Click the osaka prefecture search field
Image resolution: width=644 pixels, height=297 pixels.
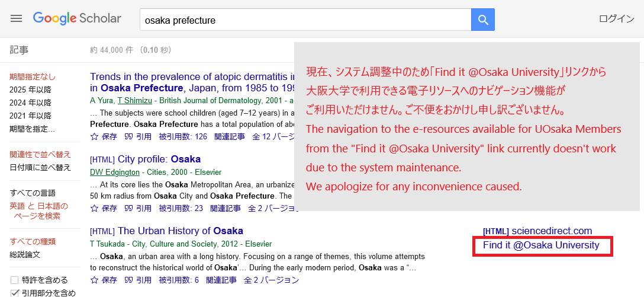(x=305, y=20)
